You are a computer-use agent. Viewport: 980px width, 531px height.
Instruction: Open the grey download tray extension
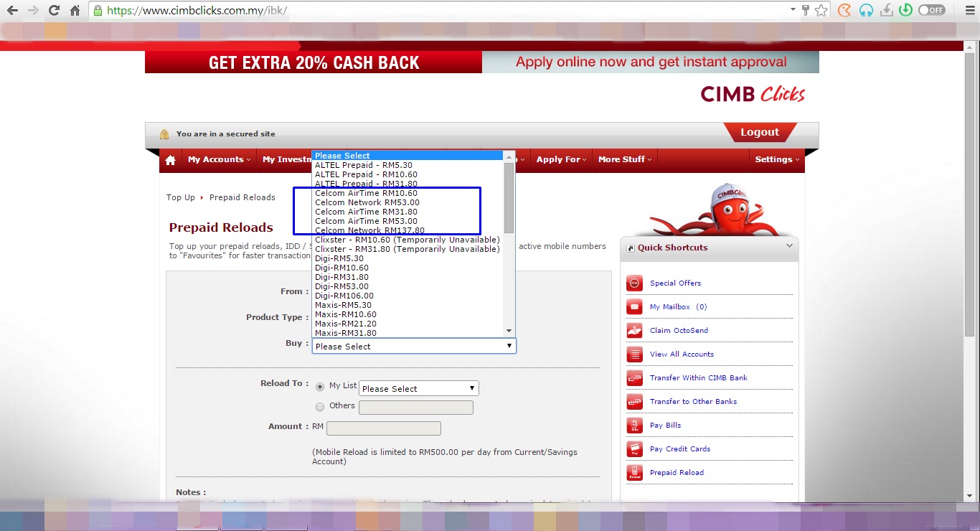(887, 10)
